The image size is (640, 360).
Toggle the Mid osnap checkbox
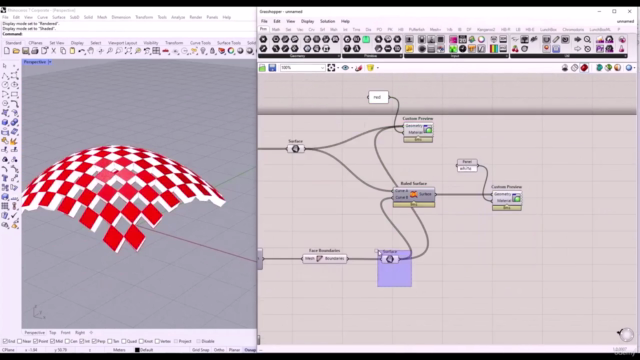coord(53,341)
